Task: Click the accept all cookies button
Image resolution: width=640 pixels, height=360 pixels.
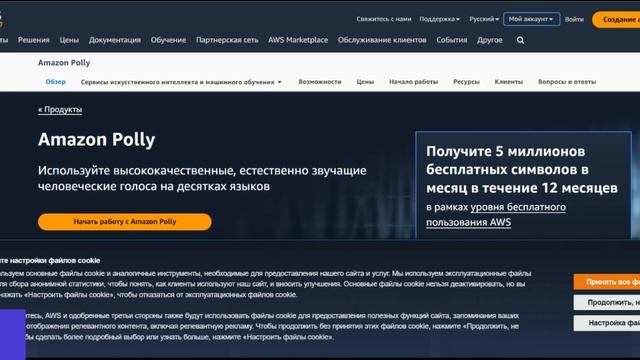Action: pyautogui.click(x=607, y=282)
